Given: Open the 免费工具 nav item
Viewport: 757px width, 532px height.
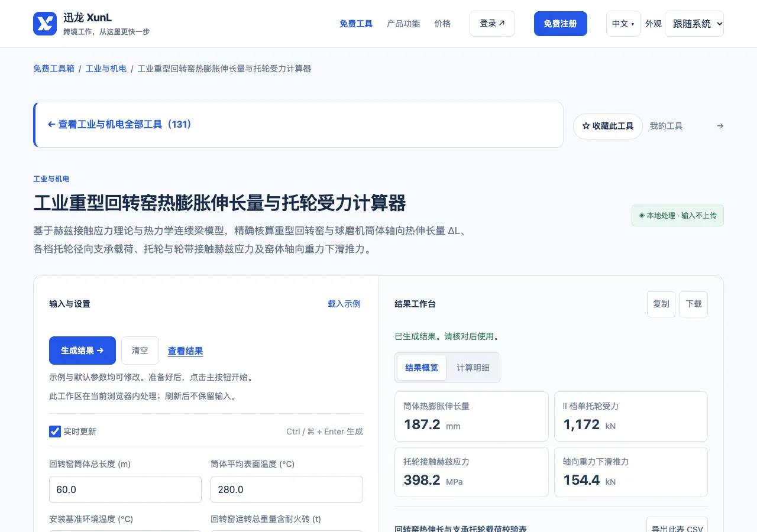Looking at the screenshot, I should click(356, 24).
